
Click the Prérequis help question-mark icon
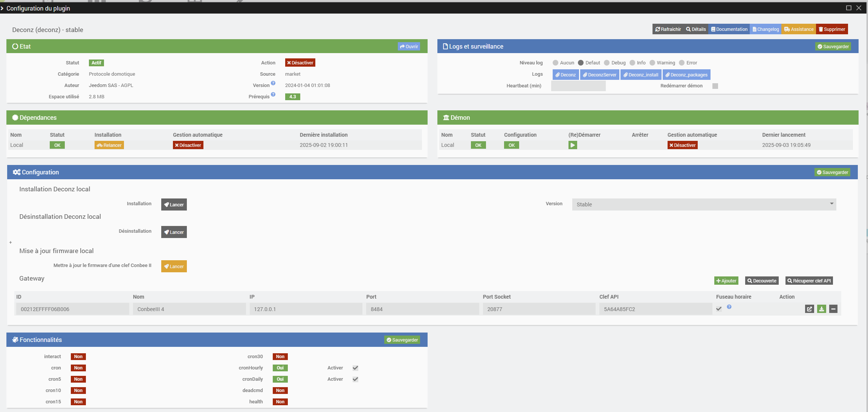pos(273,95)
